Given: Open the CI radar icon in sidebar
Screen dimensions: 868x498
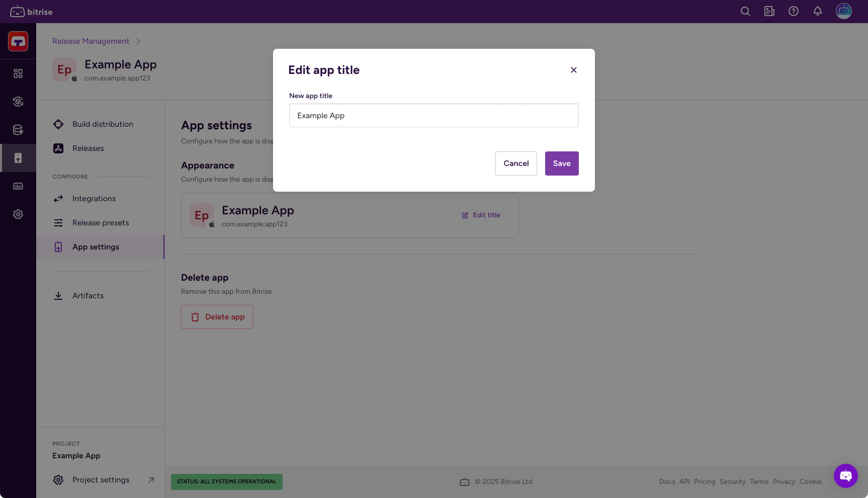Looking at the screenshot, I should tap(18, 102).
